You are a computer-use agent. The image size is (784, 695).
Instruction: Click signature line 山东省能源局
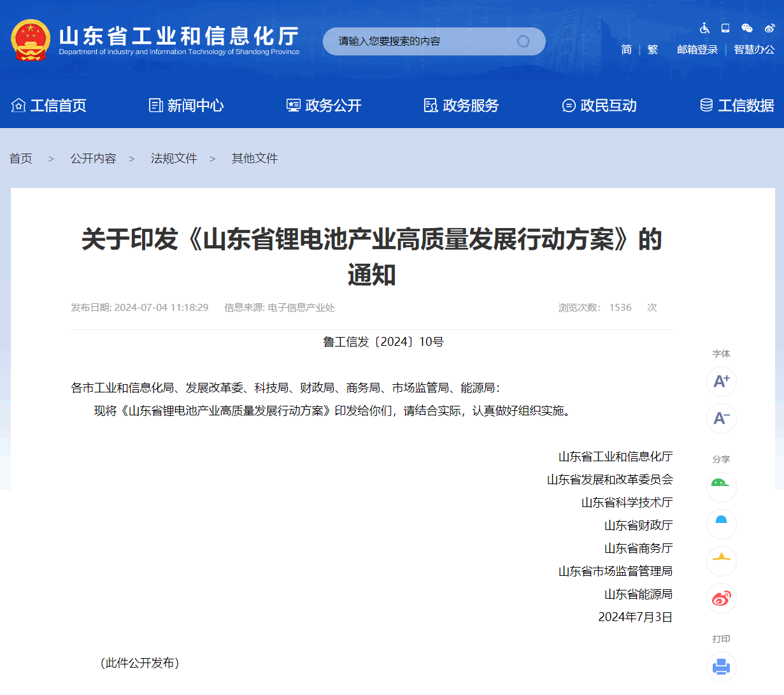[x=639, y=594]
